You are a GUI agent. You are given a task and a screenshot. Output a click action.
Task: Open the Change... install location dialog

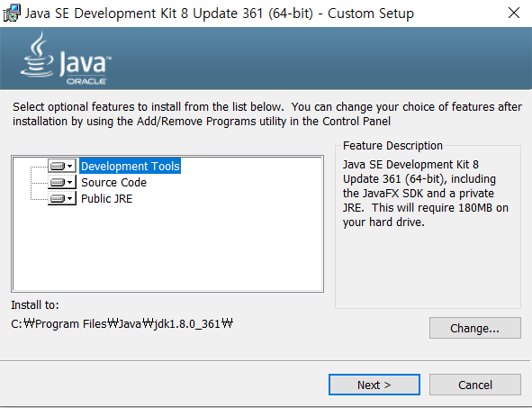[475, 328]
